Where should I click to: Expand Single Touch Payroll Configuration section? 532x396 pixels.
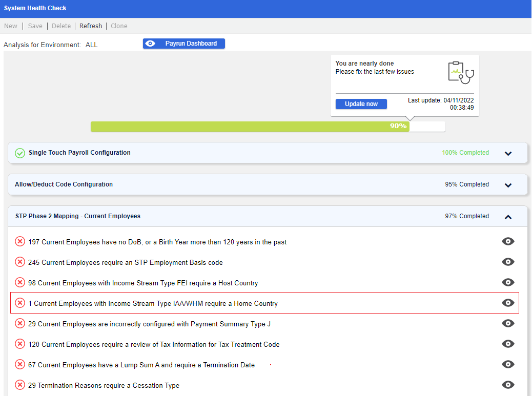508,153
